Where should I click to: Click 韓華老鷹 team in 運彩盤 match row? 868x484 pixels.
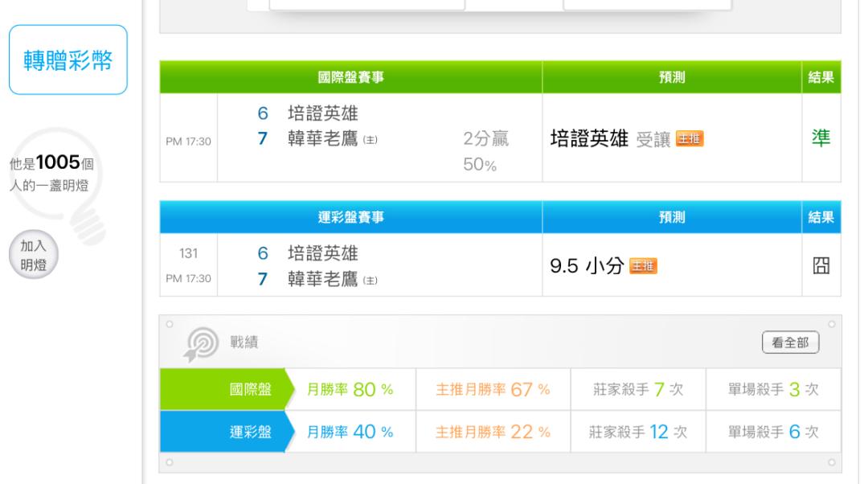(323, 278)
